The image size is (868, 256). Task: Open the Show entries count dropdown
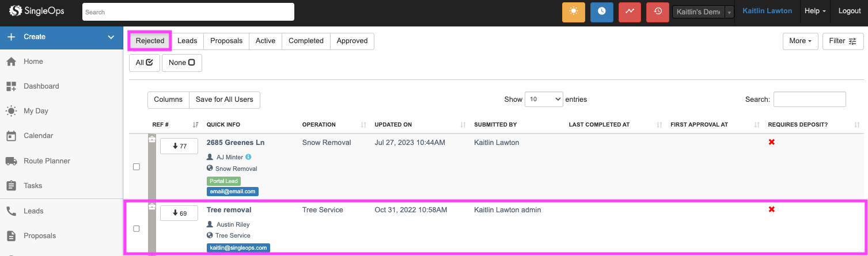(543, 100)
